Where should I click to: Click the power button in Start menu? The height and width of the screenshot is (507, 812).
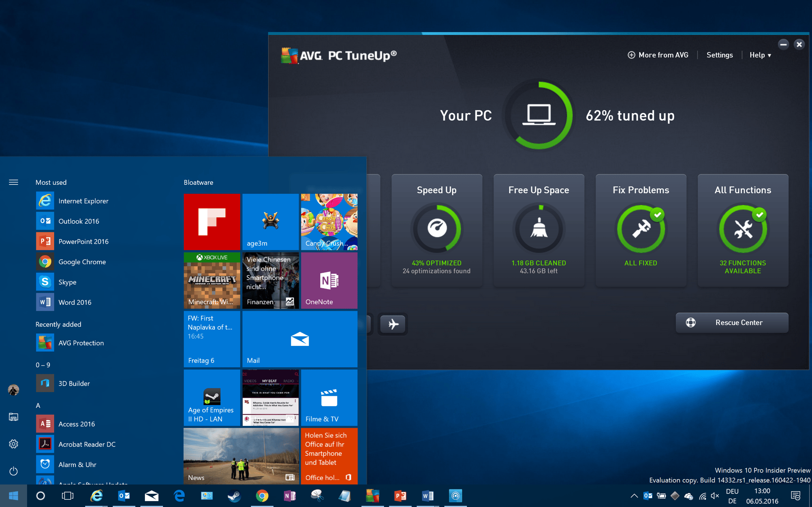(x=13, y=471)
